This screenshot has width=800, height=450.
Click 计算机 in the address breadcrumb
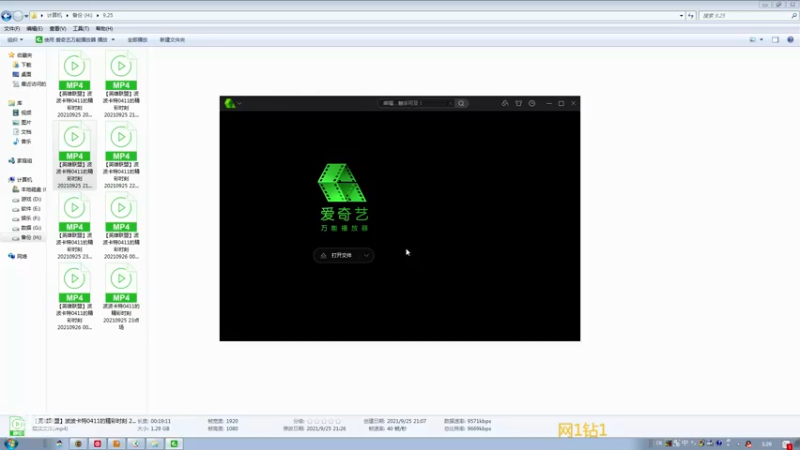pyautogui.click(x=54, y=15)
